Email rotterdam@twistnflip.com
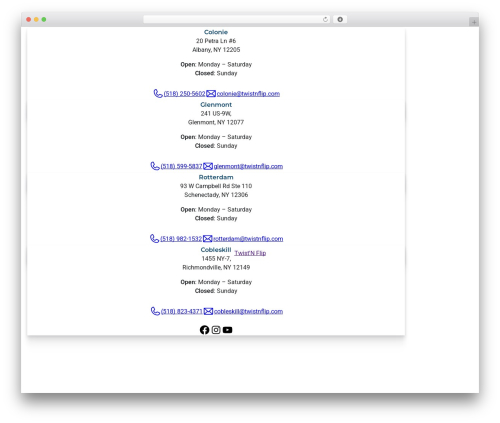500x423 pixels. [x=248, y=239]
